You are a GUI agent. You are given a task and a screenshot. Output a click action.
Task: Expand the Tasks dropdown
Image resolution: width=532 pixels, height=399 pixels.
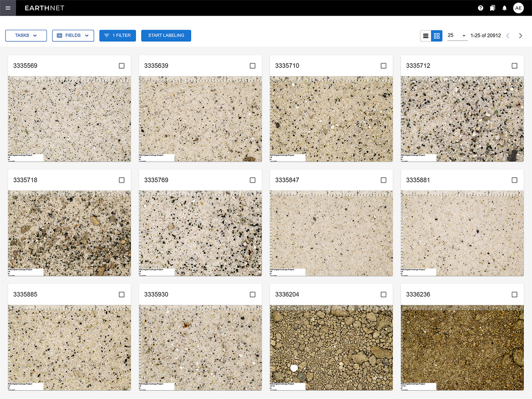26,35
